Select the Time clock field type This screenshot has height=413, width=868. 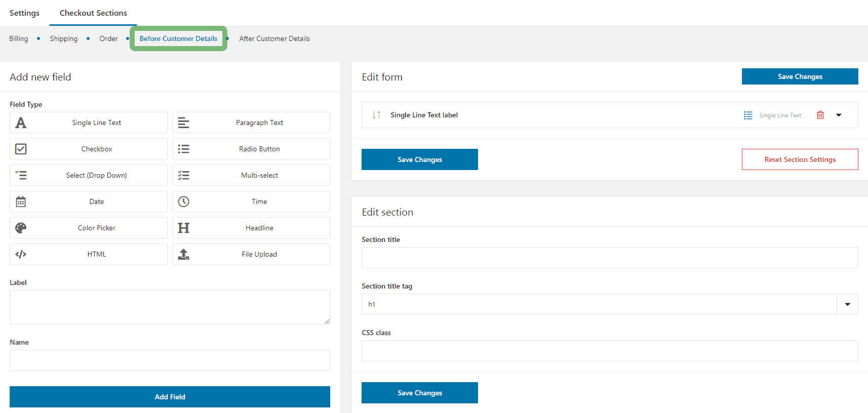click(x=251, y=201)
